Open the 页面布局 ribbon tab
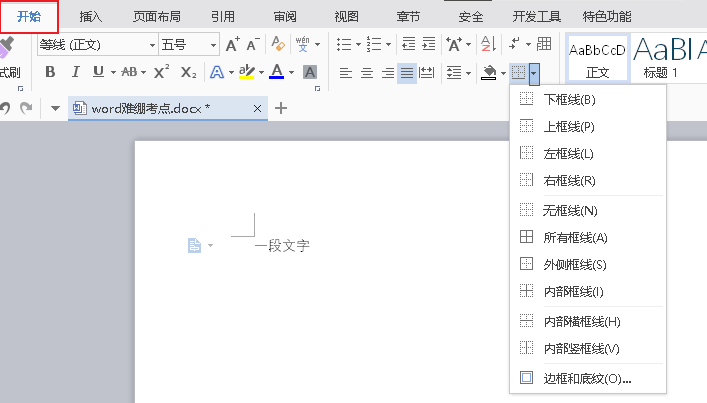The height and width of the screenshot is (403, 707). tap(157, 17)
